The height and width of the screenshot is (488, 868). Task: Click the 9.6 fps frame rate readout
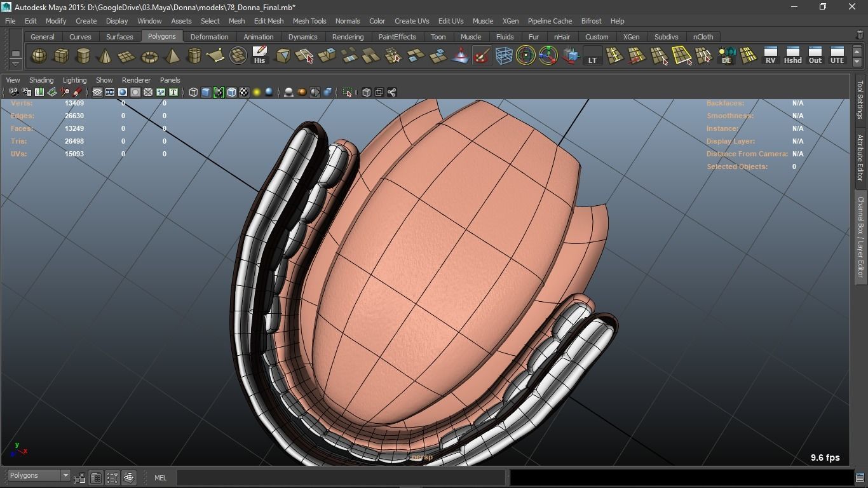click(825, 457)
